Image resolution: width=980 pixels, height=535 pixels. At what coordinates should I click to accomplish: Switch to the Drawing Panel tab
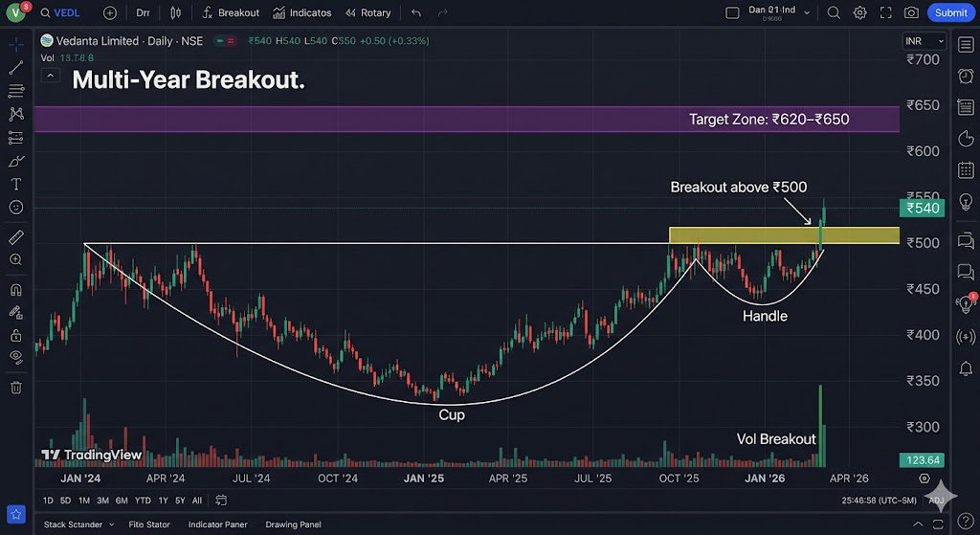pos(293,524)
